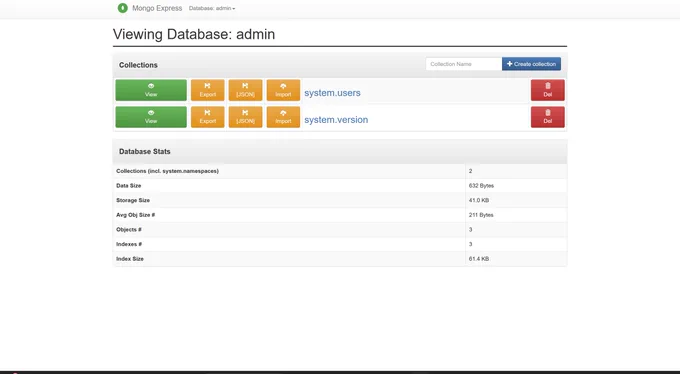Select the 211 Bytes value

pyautogui.click(x=481, y=215)
